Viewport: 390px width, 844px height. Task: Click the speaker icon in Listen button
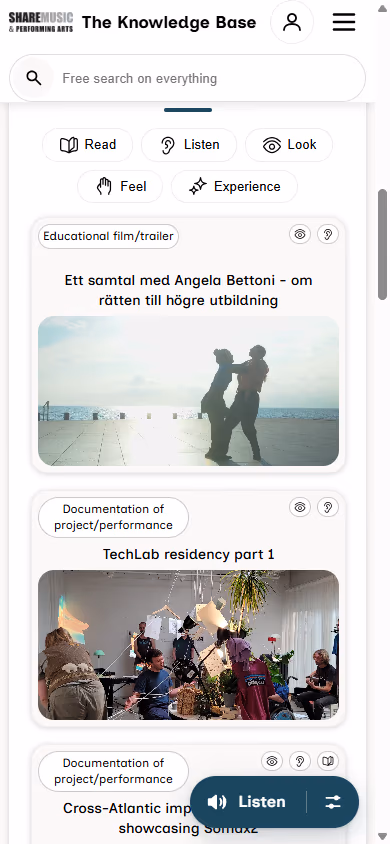click(217, 802)
